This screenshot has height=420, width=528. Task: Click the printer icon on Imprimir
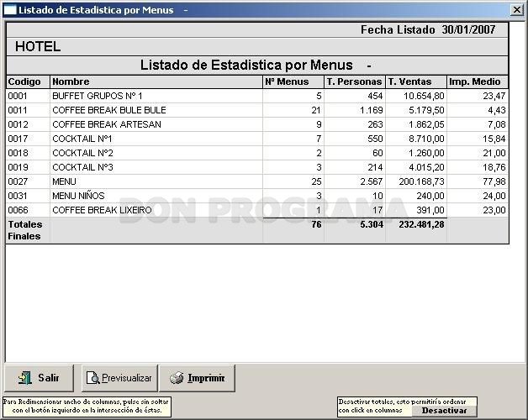pos(177,378)
